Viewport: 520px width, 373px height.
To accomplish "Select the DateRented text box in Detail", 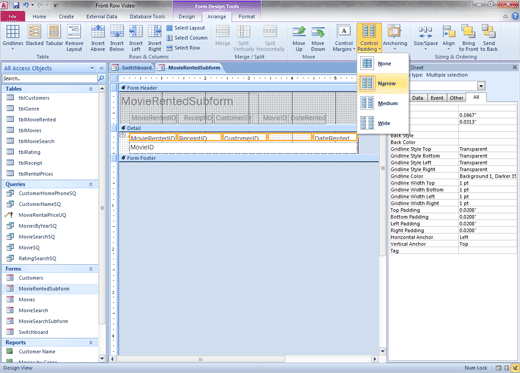I will tap(335, 138).
